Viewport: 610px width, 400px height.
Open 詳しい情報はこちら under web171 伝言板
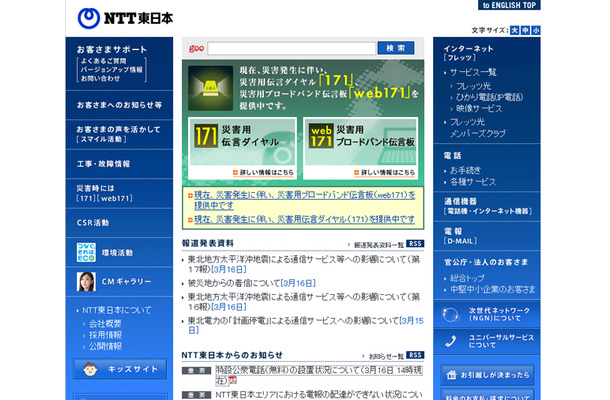(384, 172)
